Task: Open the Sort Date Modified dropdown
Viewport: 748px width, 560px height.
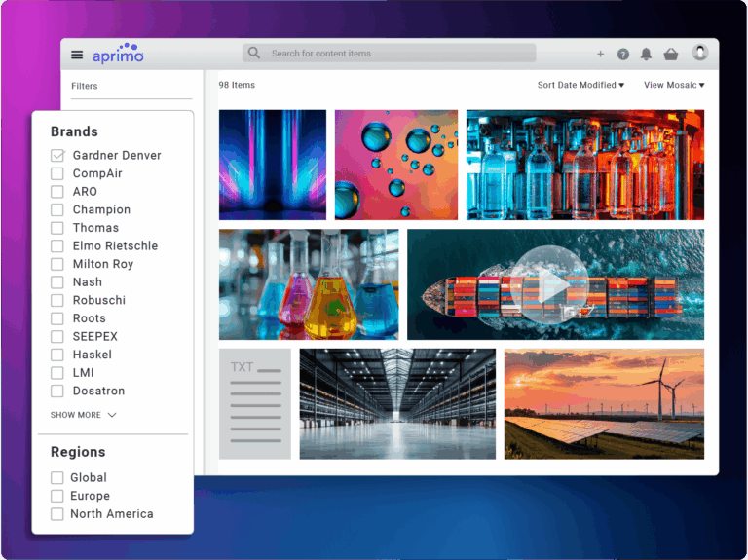Action: point(580,86)
